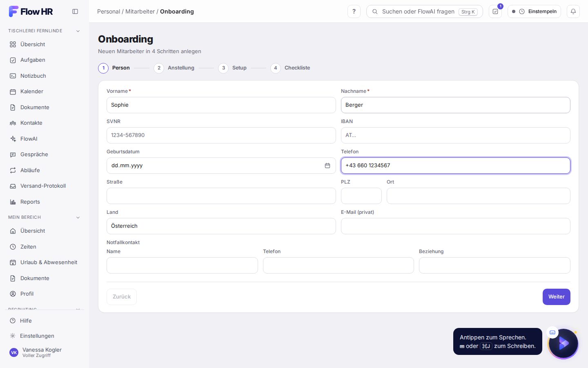Click the chat bubble icon above the orb

(552, 332)
